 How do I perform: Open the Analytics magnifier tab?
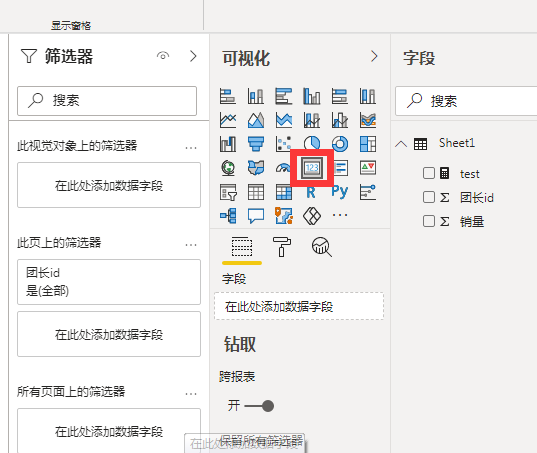[322, 247]
